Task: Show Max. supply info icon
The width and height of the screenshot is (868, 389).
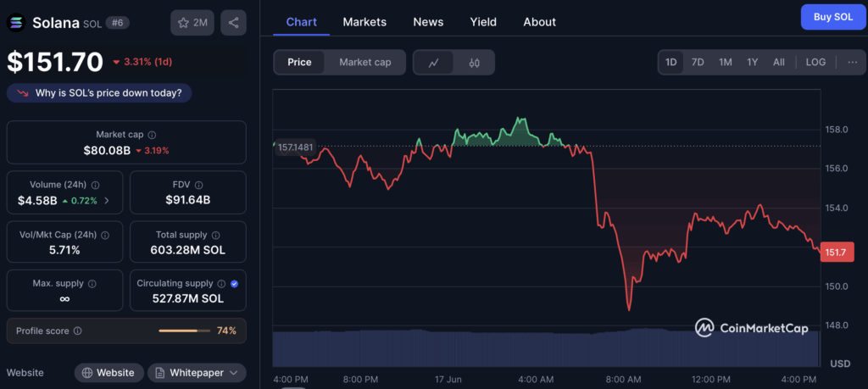Action: 92,284
